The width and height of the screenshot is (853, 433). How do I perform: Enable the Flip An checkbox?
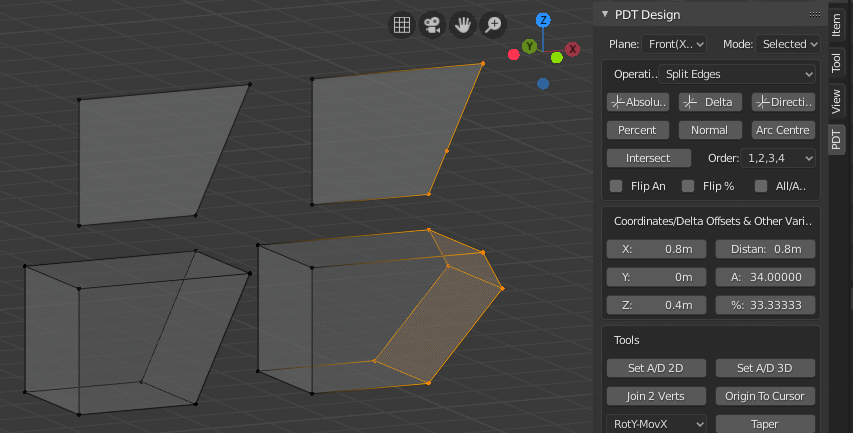pyautogui.click(x=616, y=186)
